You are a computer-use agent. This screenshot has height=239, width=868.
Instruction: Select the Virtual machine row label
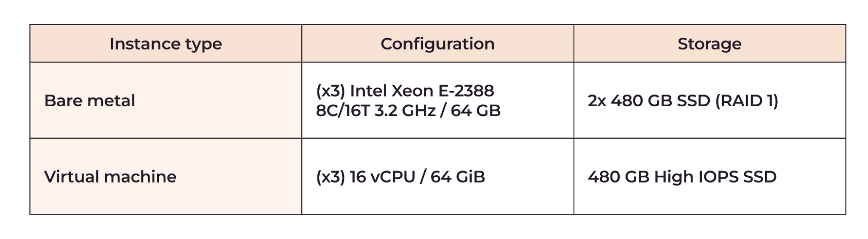click(x=110, y=177)
